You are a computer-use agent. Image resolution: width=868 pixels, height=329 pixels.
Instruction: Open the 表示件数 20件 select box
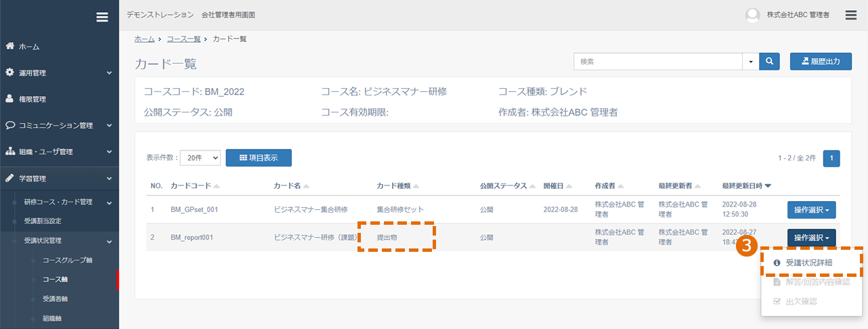pyautogui.click(x=200, y=158)
